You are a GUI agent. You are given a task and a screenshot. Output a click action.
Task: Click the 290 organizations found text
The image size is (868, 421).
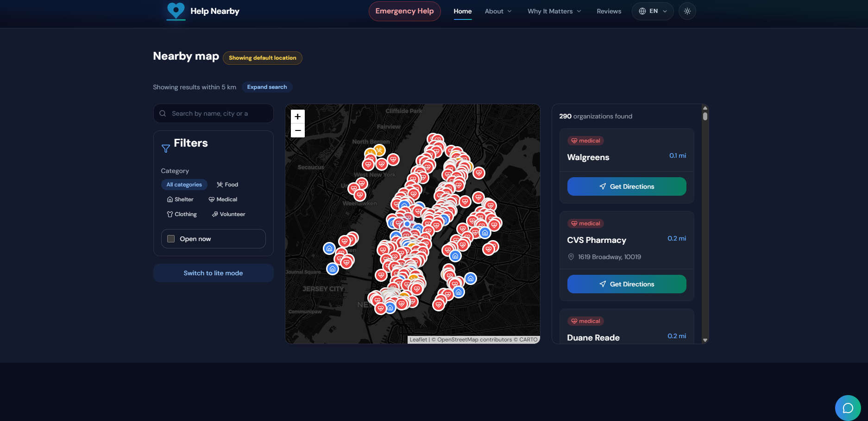pyautogui.click(x=596, y=116)
